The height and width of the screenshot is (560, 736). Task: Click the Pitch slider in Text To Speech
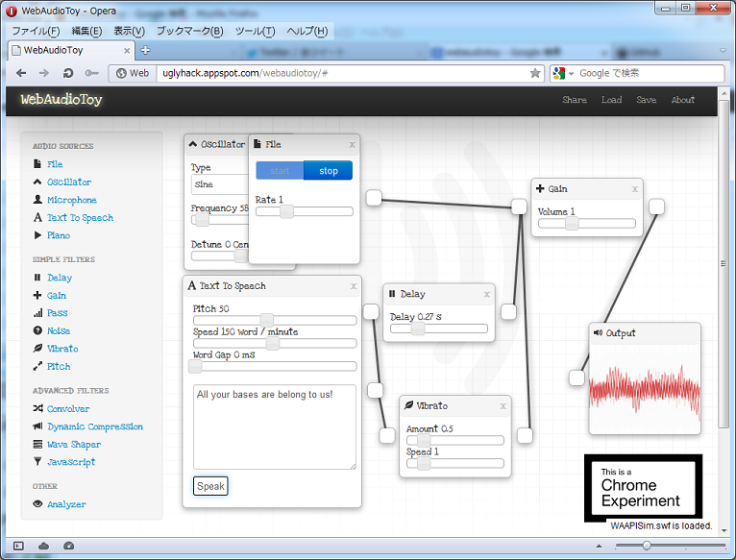click(266, 320)
